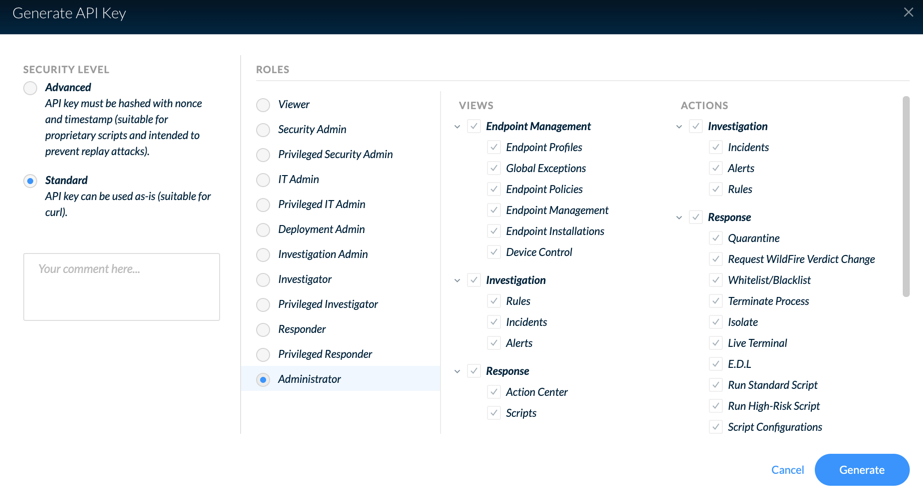Toggle the Live Terminal action checkbox

(716, 343)
